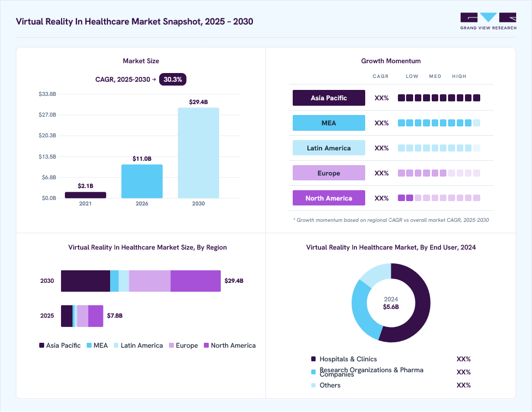Select the Europe segment of 2030 bar
The width and height of the screenshot is (532, 412).
[x=150, y=281]
